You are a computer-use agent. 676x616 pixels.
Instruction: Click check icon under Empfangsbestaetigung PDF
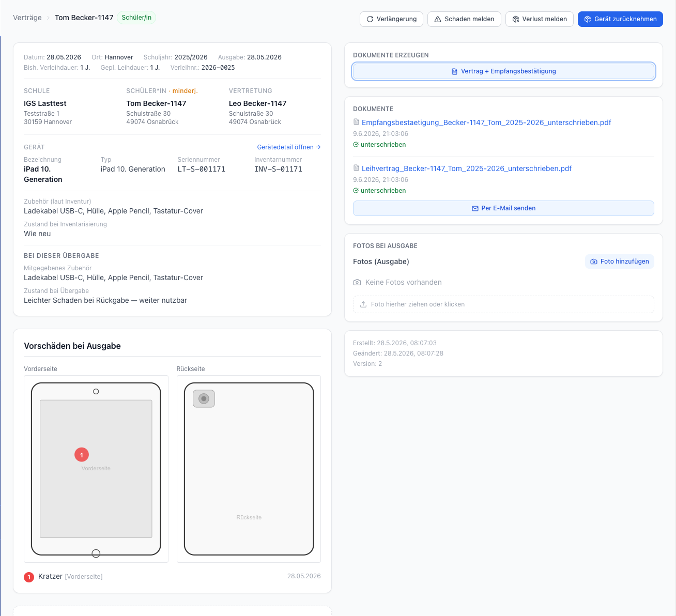356,145
